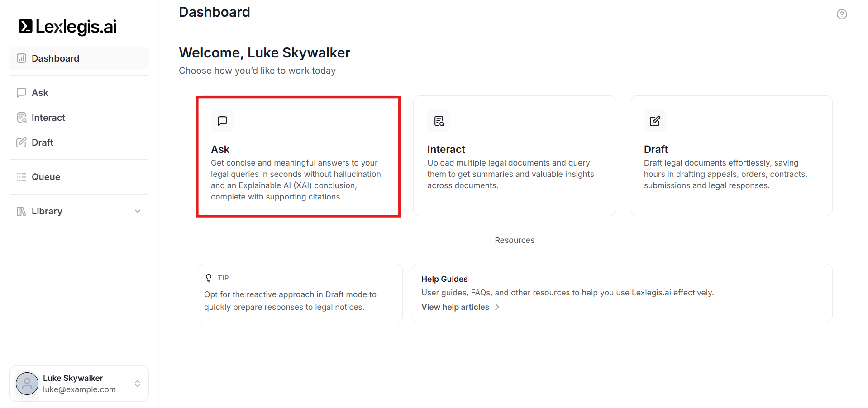Click the Lexlegis.ai logo
Viewport: 868px width, 408px height.
click(x=67, y=27)
